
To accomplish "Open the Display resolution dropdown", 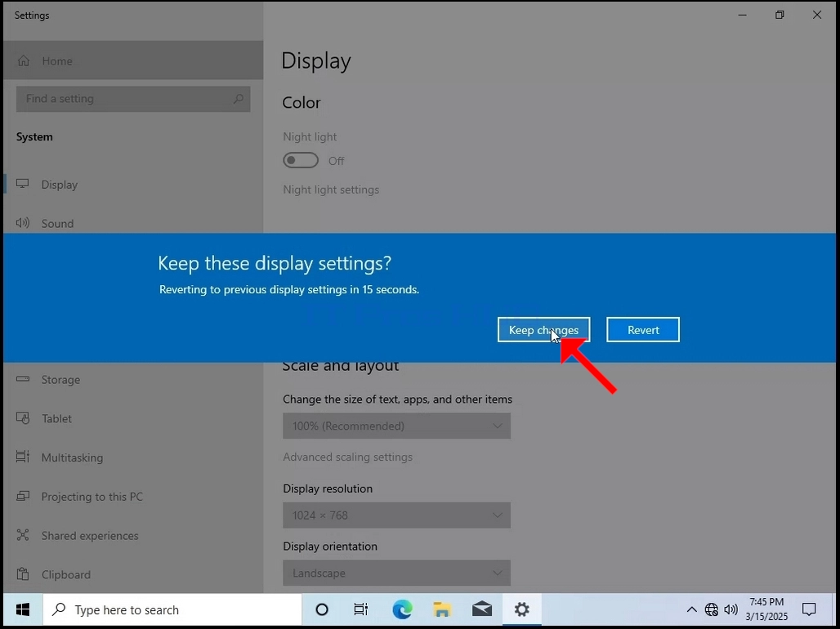I will coord(396,515).
